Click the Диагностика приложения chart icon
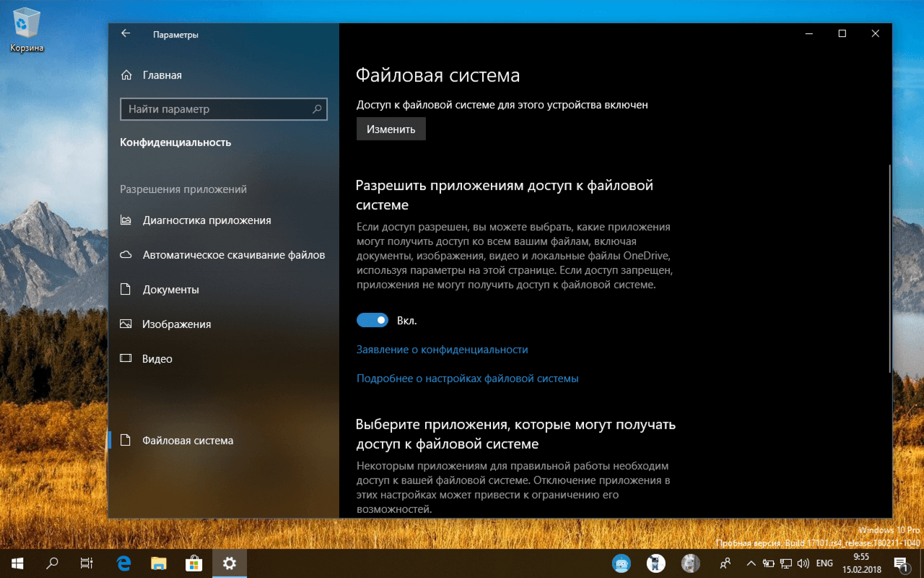924x578 pixels. pos(126,220)
